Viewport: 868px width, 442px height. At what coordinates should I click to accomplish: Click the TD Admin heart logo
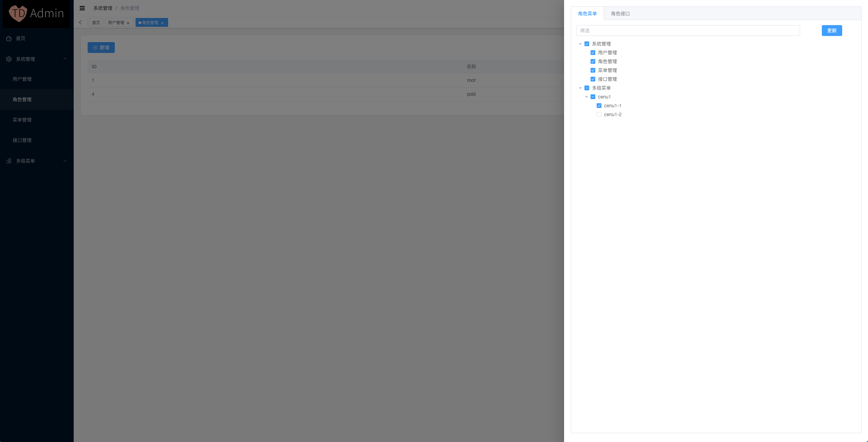point(18,14)
